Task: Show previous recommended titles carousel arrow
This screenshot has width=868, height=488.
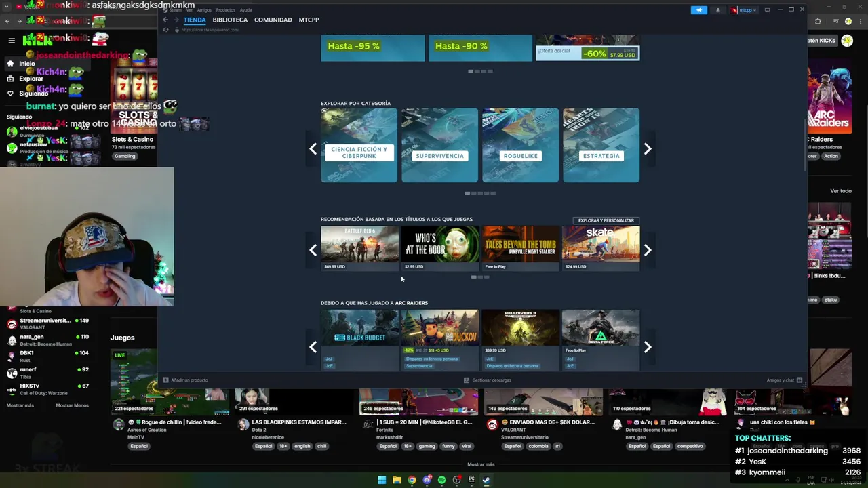Action: click(x=313, y=250)
